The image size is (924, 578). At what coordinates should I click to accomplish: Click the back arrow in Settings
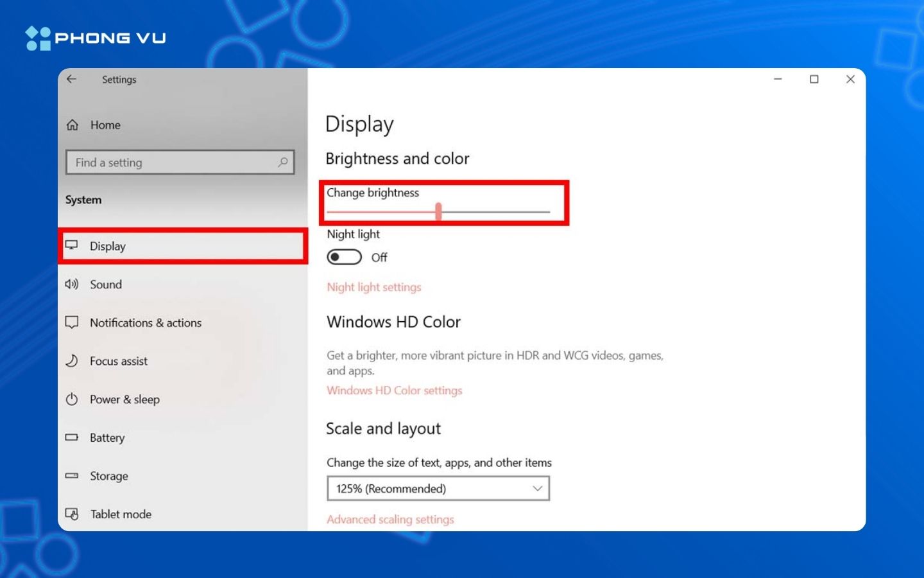pyautogui.click(x=71, y=79)
